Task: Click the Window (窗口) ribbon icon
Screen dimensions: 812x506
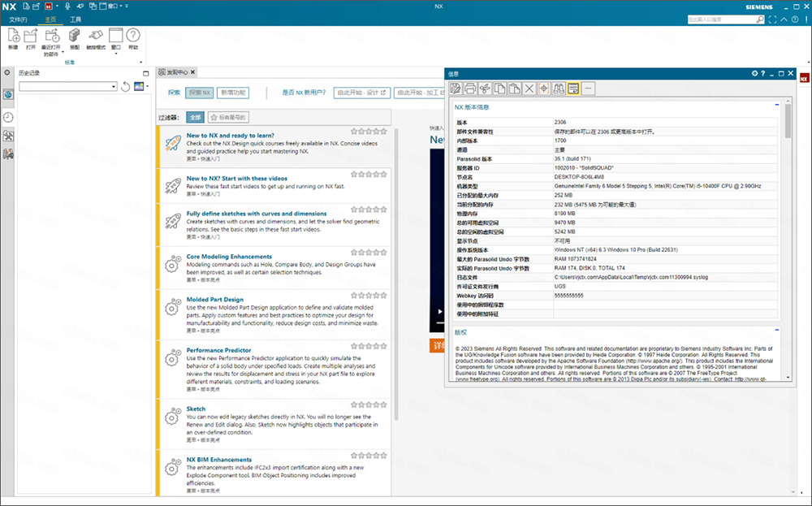Action: (x=115, y=35)
